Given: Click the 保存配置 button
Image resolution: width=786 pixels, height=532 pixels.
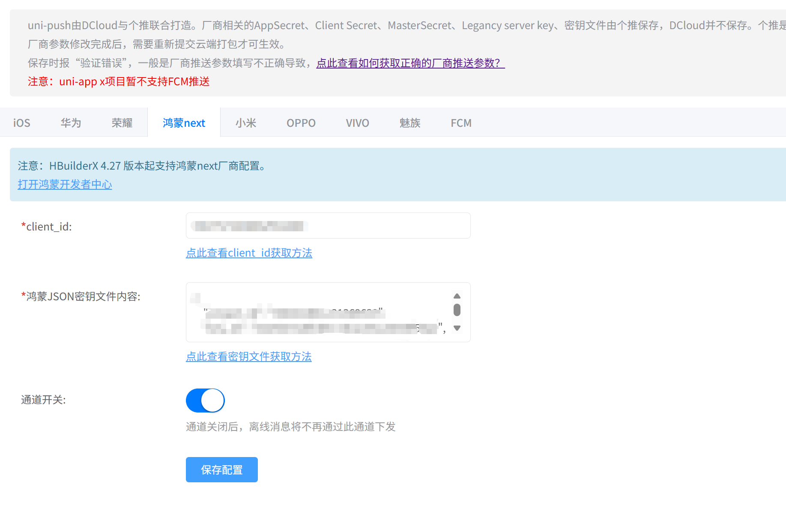Looking at the screenshot, I should click(x=222, y=470).
